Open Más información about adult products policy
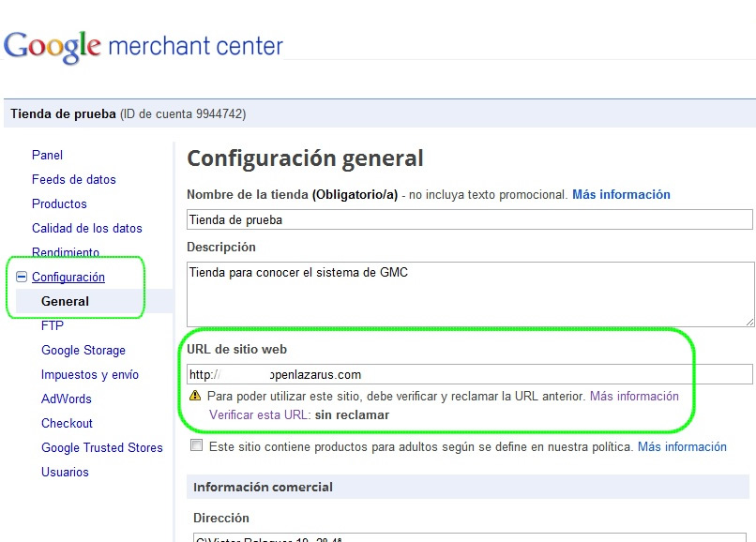756x542 pixels. 682,447
